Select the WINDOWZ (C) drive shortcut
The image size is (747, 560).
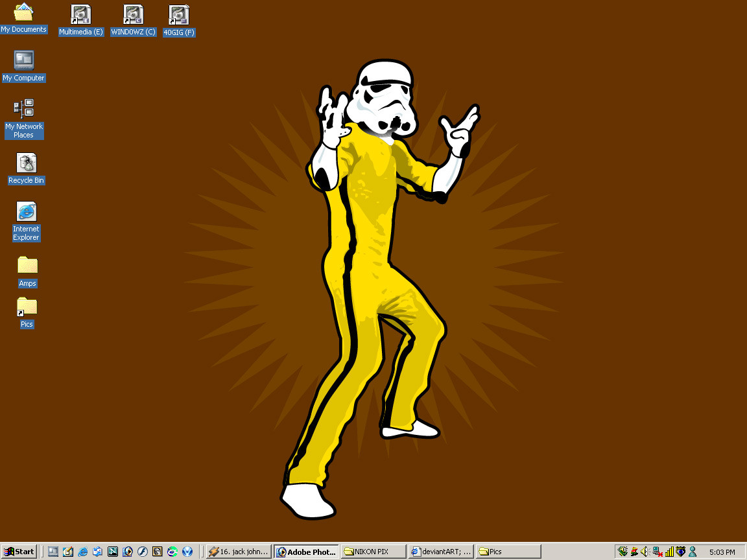133,20
